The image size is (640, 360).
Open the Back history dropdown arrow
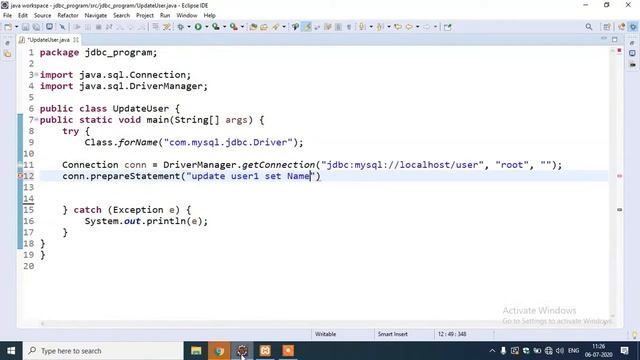coord(417,27)
